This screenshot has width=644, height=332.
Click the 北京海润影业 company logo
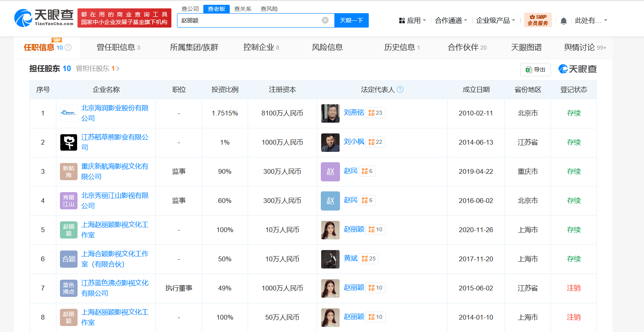(68, 113)
